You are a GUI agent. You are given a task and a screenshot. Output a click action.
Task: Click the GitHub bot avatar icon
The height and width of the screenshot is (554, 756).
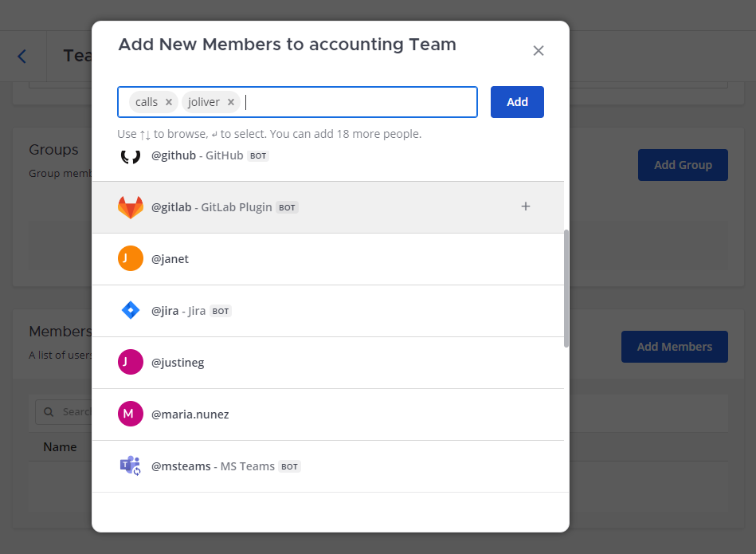pos(130,155)
